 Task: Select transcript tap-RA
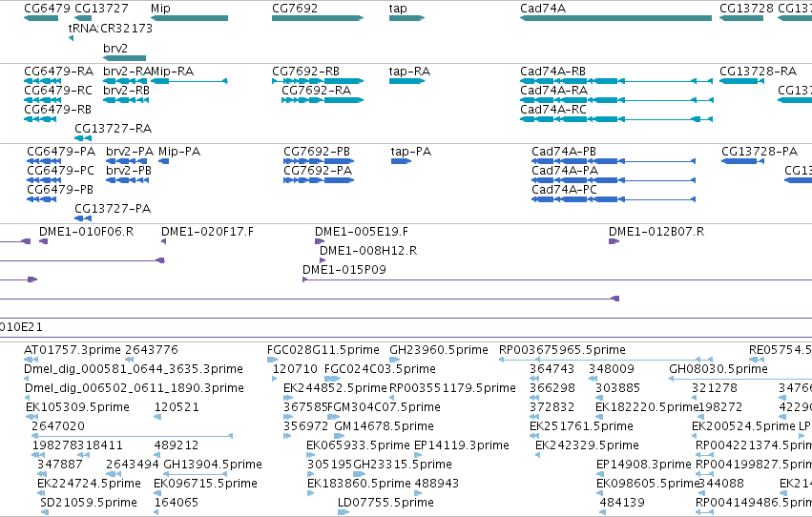click(406, 81)
